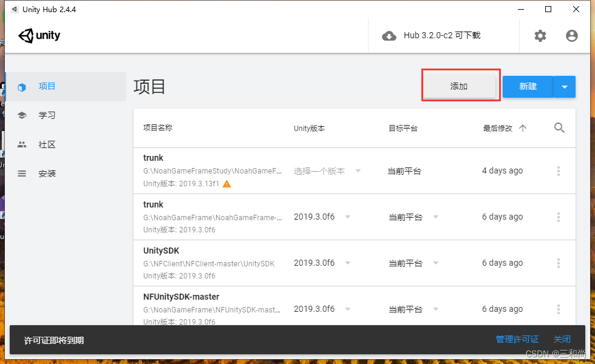The image size is (595, 364).
Task: Open 当前平台 dropdown for NFUnitySDK-master
Action: click(x=413, y=310)
